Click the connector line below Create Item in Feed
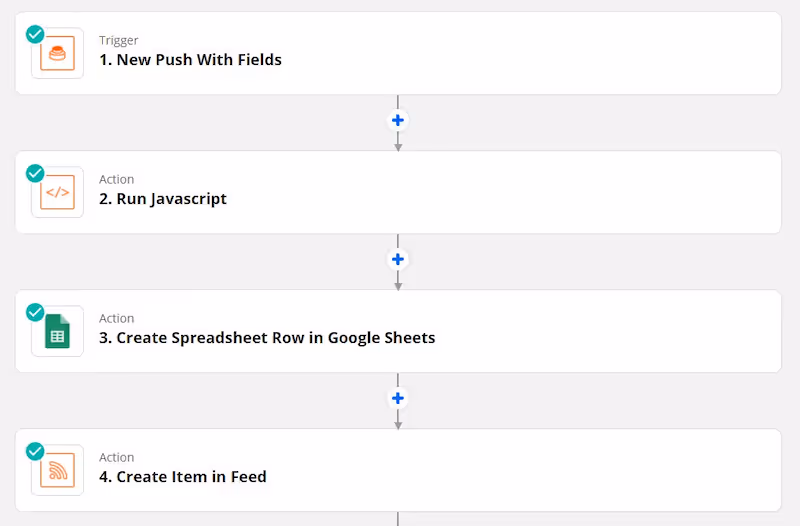800x526 pixels. [x=398, y=519]
